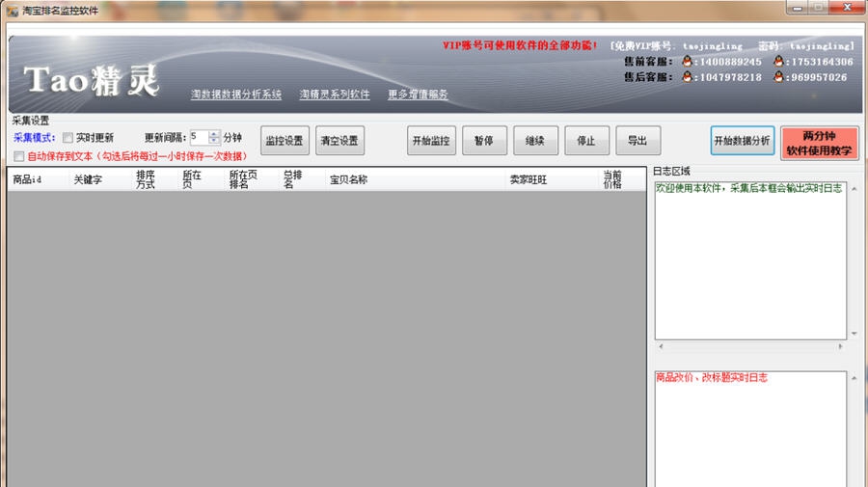
Task: Click the 停止 button
Action: click(586, 141)
